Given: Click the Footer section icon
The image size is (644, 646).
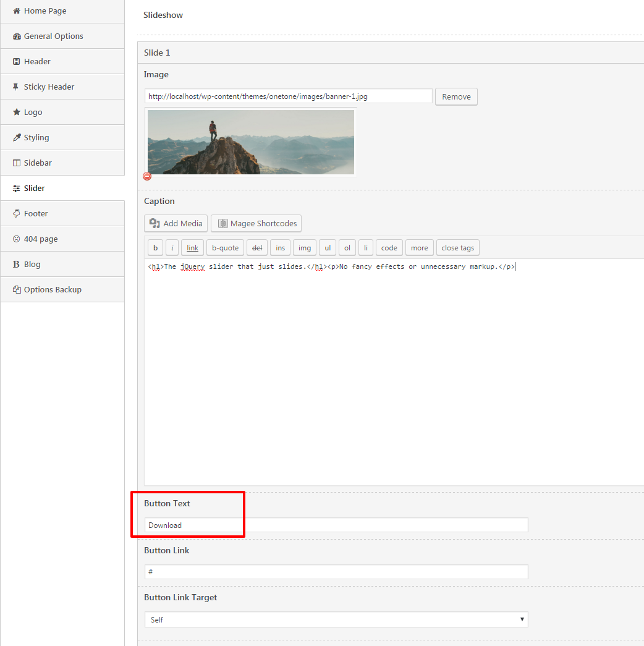Looking at the screenshot, I should pyautogui.click(x=17, y=213).
